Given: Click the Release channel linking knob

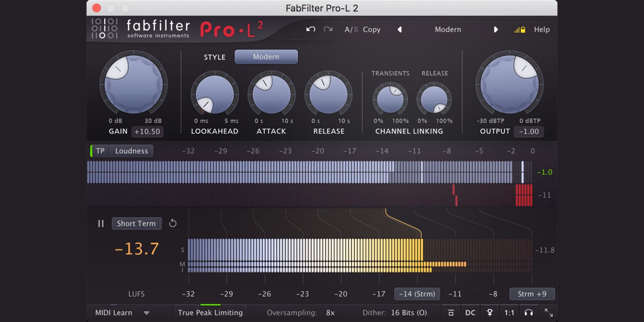Looking at the screenshot, I should [434, 99].
